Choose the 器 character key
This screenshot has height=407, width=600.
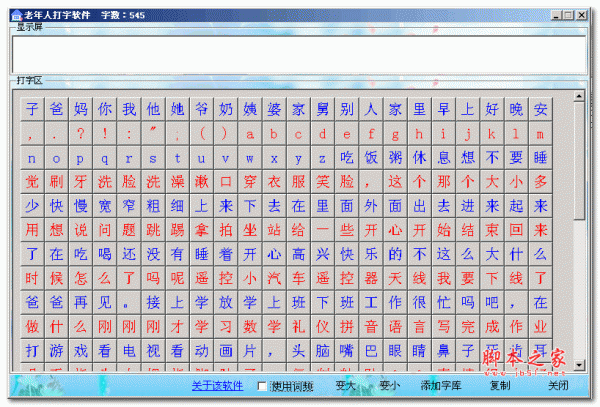click(371, 278)
